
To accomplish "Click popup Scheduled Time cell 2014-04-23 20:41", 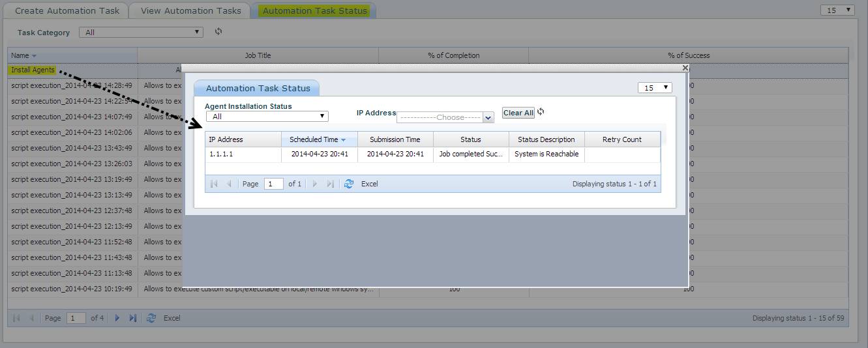I will [319, 154].
